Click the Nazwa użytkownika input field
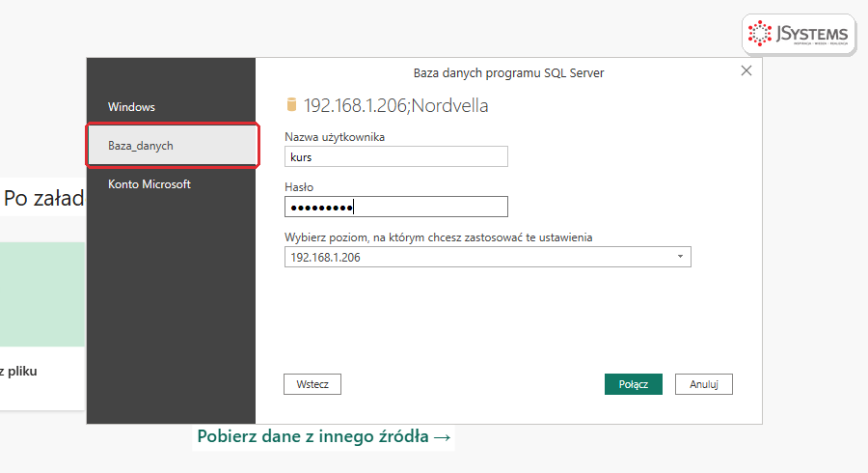The image size is (868, 473). (395, 156)
